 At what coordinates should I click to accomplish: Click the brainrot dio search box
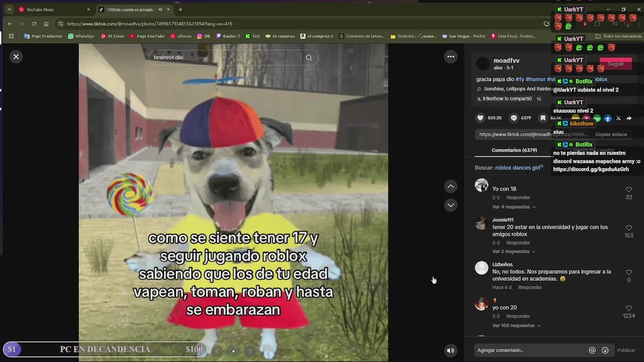tap(226, 57)
